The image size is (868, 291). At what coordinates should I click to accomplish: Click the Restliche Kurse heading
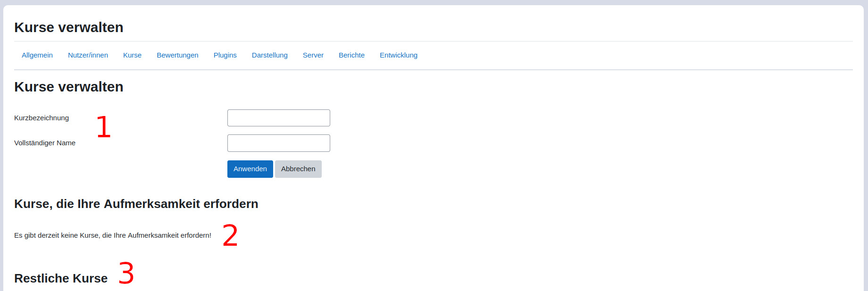point(61,278)
